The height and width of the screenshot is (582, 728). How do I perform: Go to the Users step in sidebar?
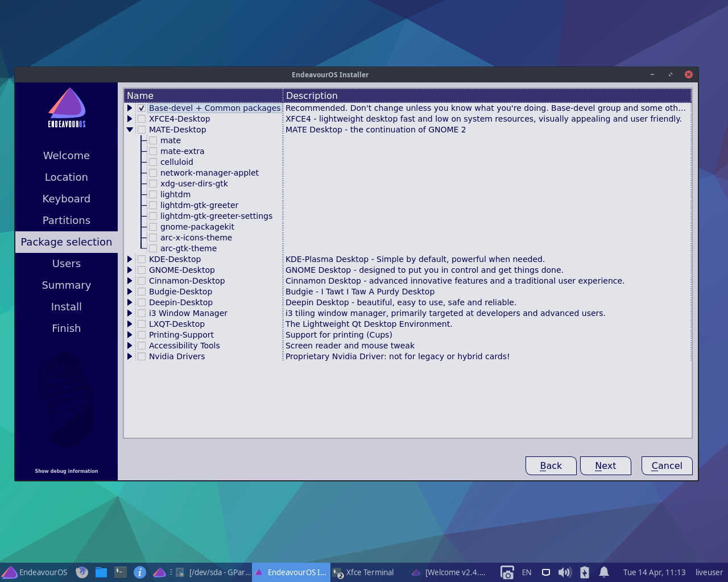point(67,264)
